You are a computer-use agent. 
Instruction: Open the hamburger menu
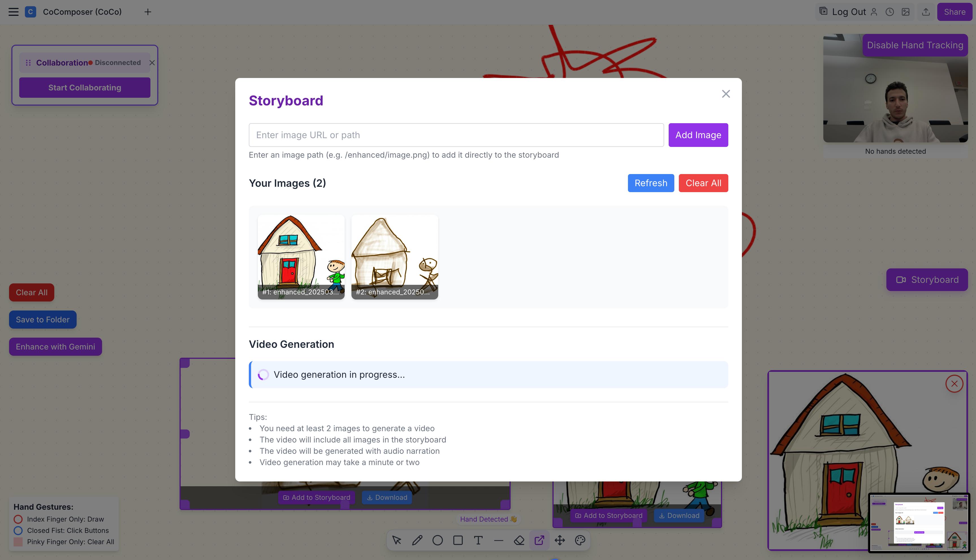click(x=14, y=12)
